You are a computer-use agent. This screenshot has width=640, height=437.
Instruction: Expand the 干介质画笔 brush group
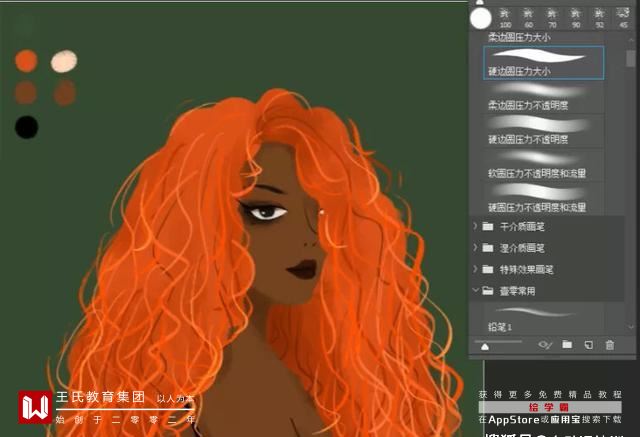coord(475,226)
